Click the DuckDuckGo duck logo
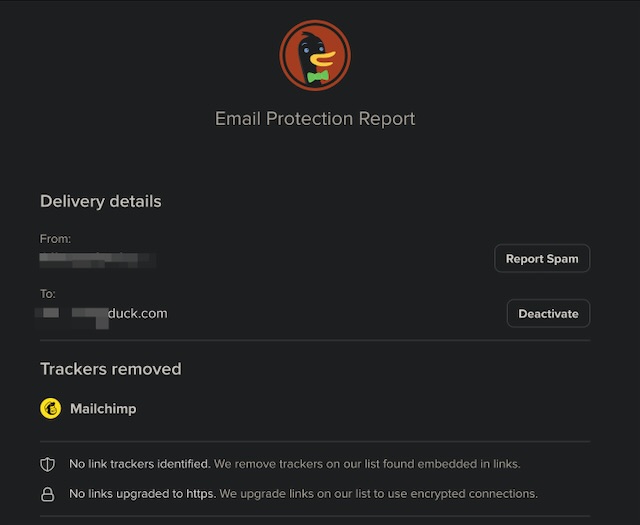 coord(315,55)
